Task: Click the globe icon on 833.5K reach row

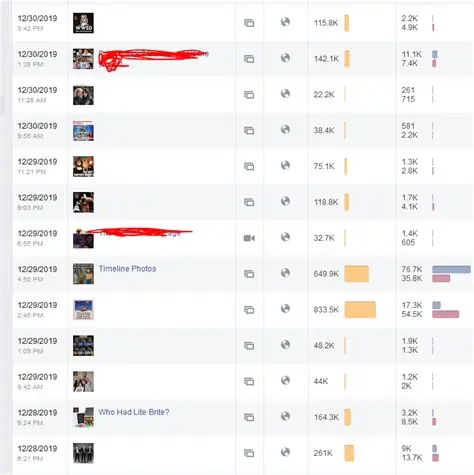Action: tap(285, 309)
